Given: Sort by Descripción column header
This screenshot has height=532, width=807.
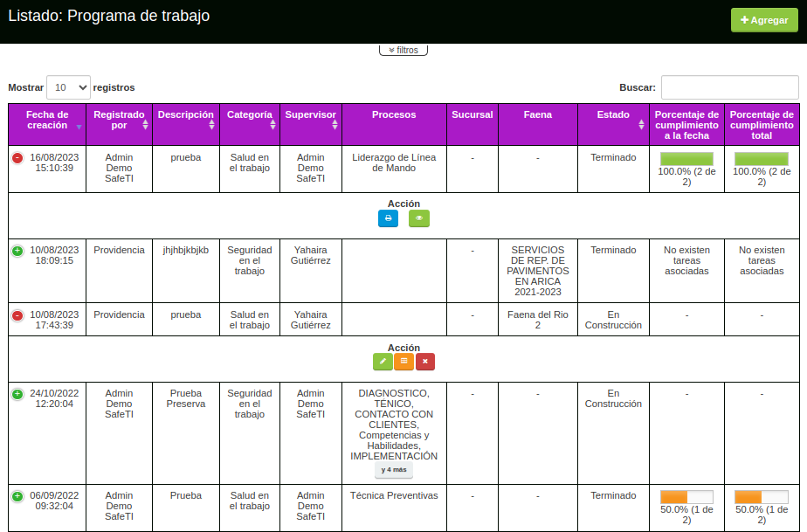Looking at the screenshot, I should 186,125.
